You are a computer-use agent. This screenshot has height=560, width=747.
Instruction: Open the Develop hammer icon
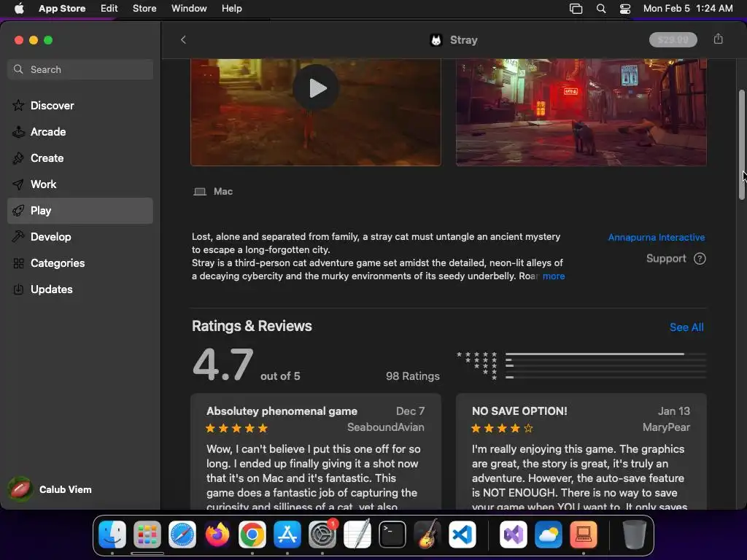(18, 237)
